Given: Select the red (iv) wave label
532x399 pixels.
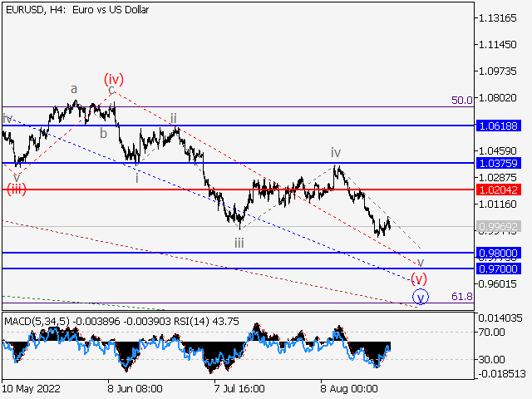Looking at the screenshot, I should [114, 80].
